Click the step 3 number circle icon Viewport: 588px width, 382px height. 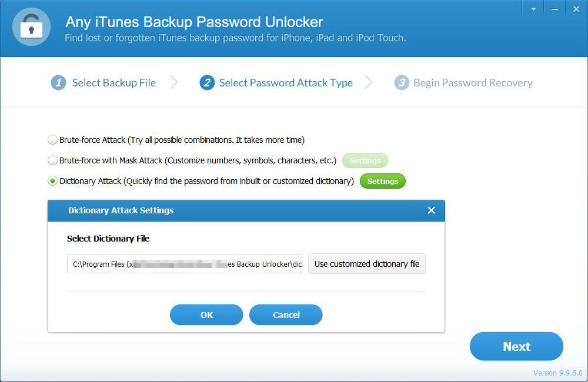click(x=402, y=83)
